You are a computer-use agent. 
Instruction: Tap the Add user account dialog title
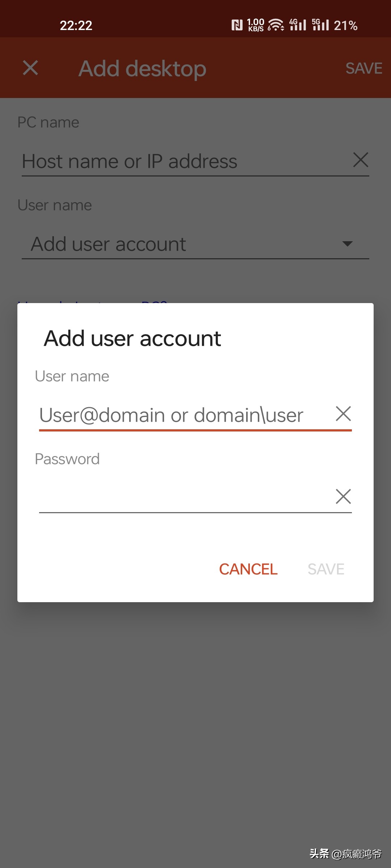[x=132, y=339]
